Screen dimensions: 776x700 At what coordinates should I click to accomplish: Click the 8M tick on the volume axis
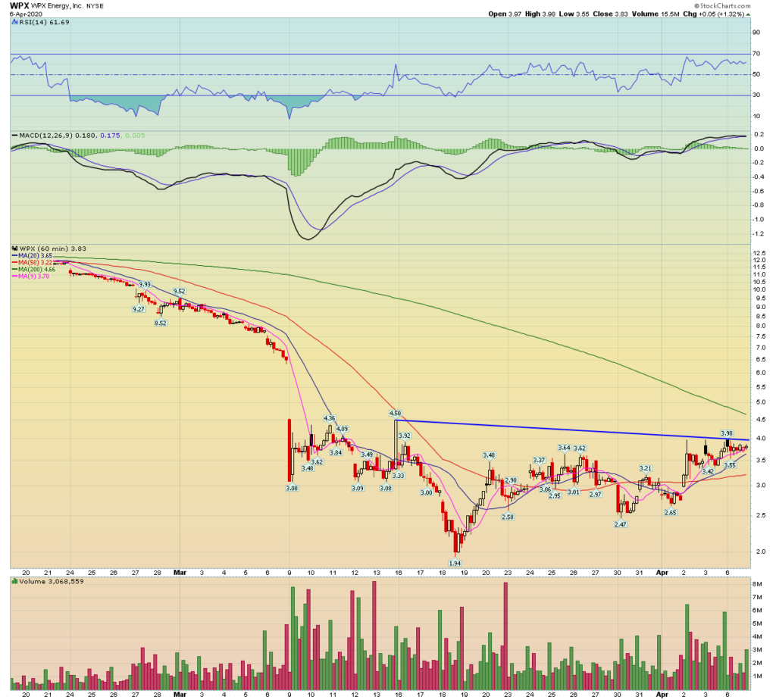point(757,584)
